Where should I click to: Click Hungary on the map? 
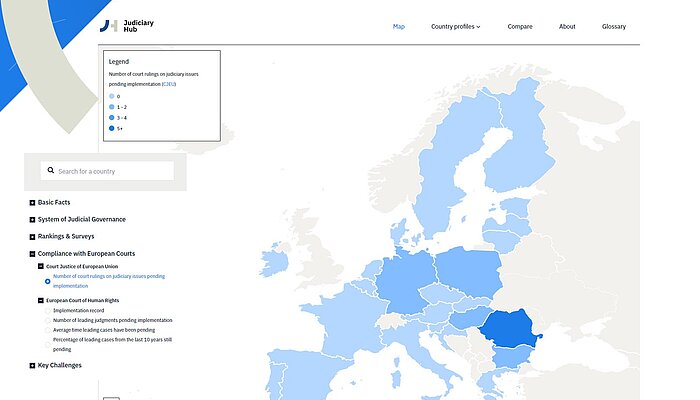(469, 318)
